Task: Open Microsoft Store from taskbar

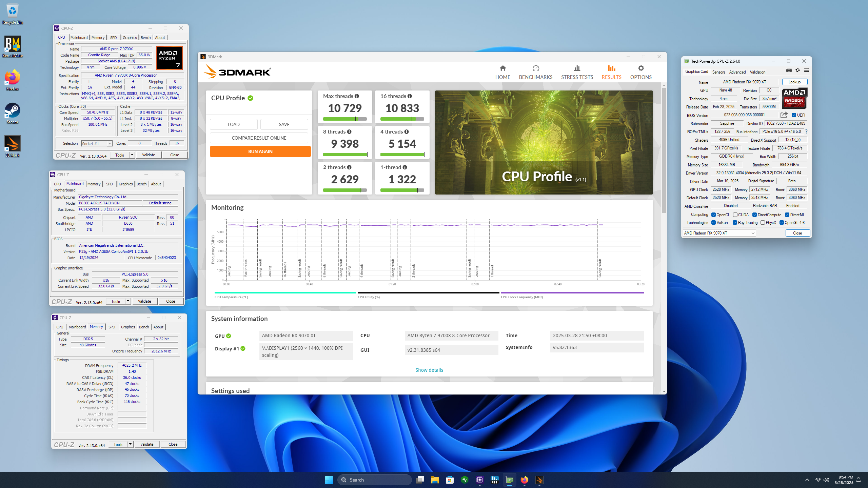Action: pos(450,480)
